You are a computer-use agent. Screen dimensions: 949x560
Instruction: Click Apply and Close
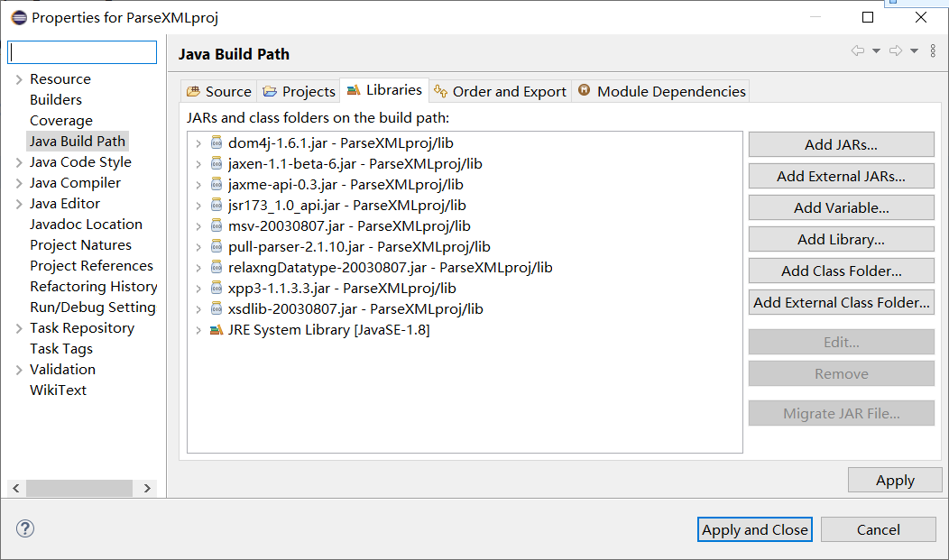[754, 529]
